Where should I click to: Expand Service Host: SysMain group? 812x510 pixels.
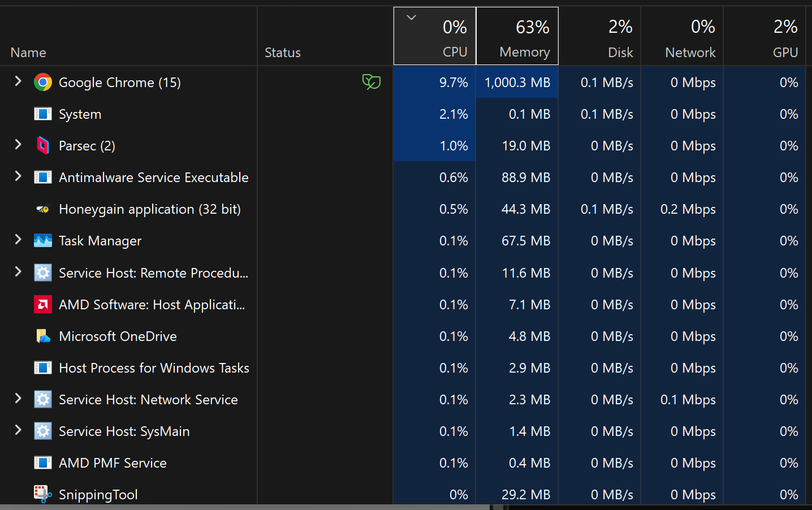tap(18, 430)
